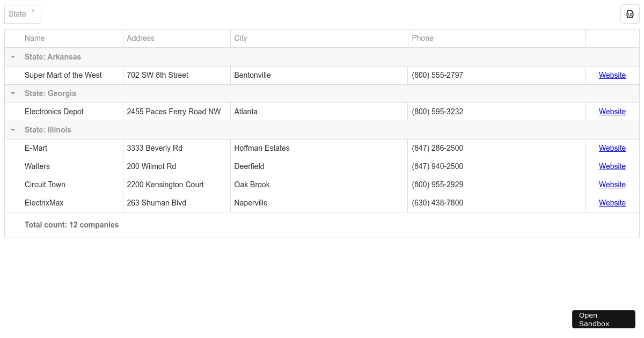Sort the grid by the Phone column
This screenshot has width=644, height=338.
(422, 38)
